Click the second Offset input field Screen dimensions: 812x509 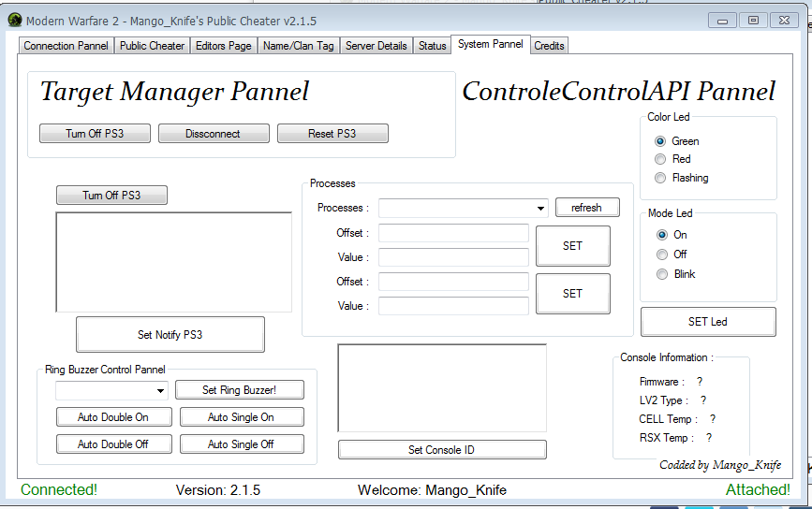tap(453, 282)
